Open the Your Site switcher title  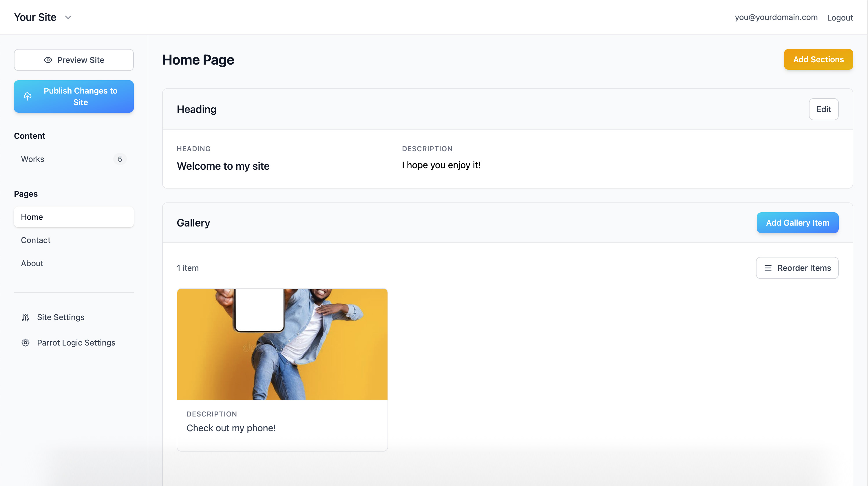pos(35,17)
